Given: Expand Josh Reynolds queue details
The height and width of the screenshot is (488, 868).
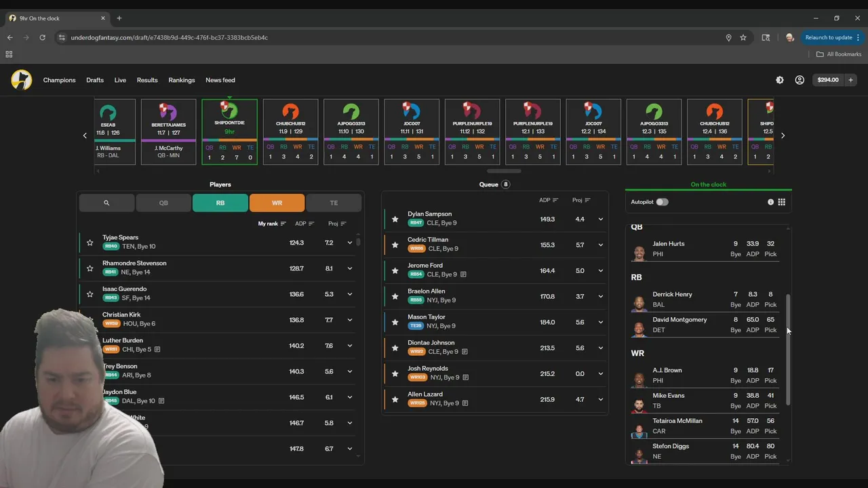Looking at the screenshot, I should [x=600, y=374].
